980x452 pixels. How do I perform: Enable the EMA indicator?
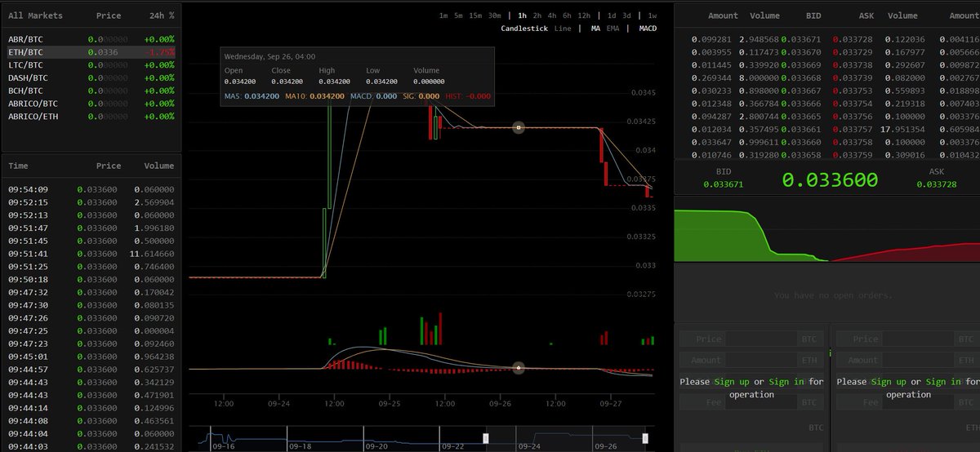click(612, 29)
